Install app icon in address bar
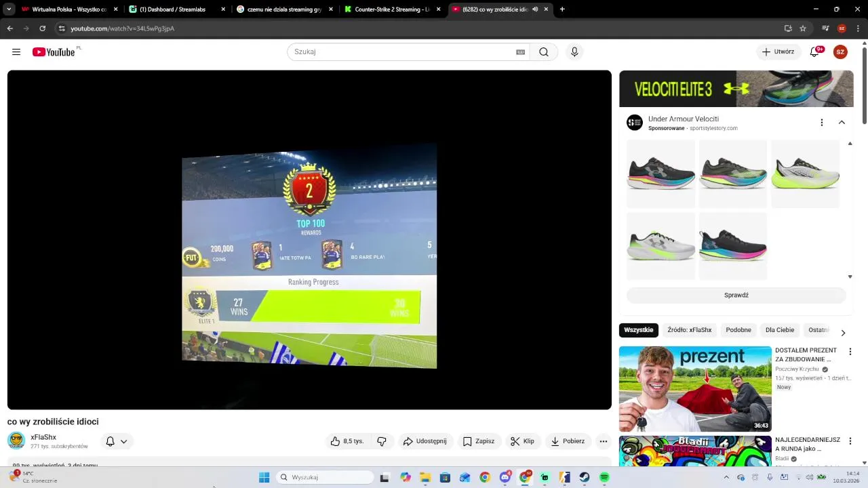Image resolution: width=868 pixels, height=488 pixels. (788, 28)
